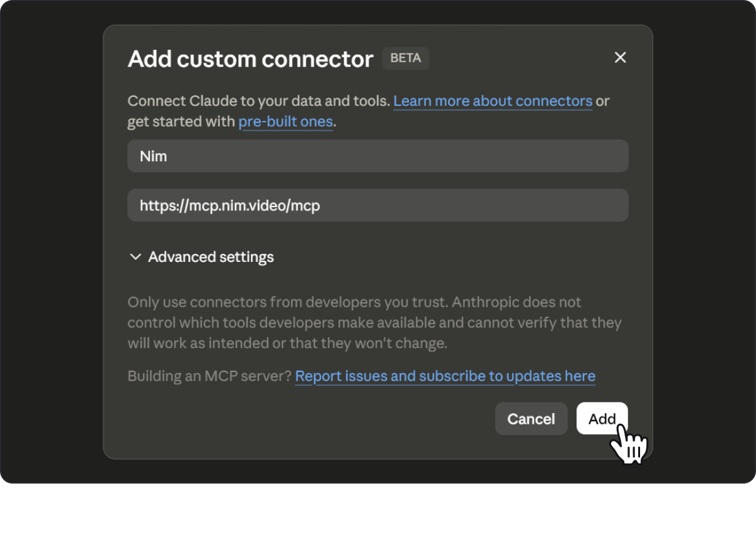Screen dimensions: 756x544
Task: Follow the pre-built ones link
Action: 285,122
